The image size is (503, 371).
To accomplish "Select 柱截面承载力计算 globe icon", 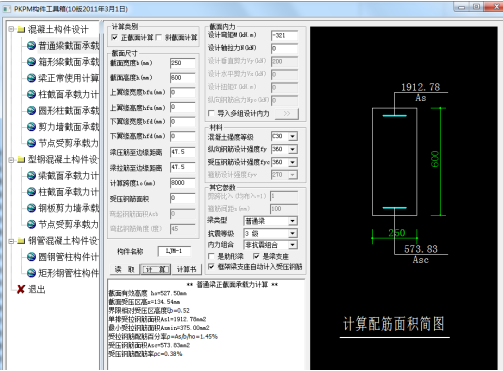I will pyautogui.click(x=31, y=94).
